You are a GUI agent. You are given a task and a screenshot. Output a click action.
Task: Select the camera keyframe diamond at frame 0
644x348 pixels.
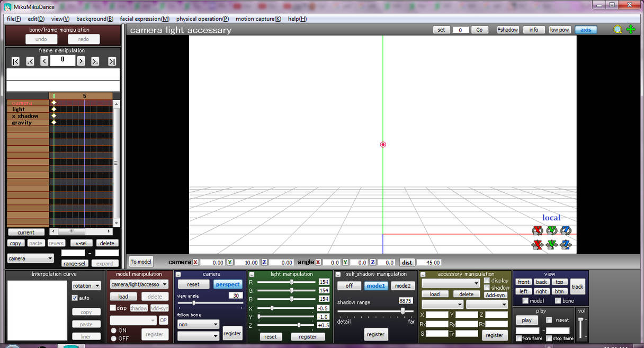pyautogui.click(x=53, y=103)
